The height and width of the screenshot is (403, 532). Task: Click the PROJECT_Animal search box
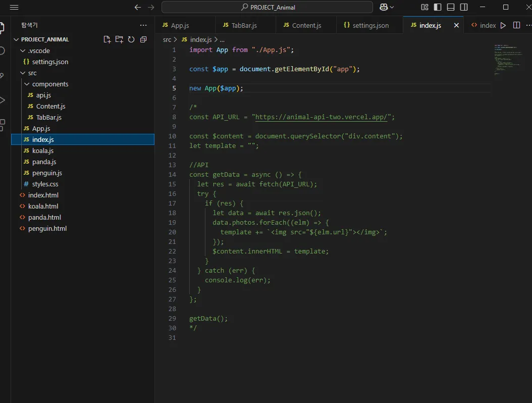[268, 7]
